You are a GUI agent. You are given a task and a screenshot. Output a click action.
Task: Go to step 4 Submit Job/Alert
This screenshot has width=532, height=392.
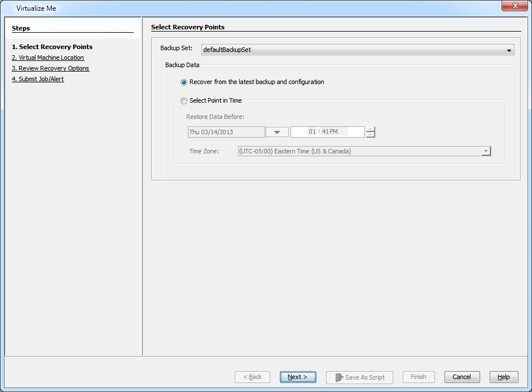click(38, 79)
